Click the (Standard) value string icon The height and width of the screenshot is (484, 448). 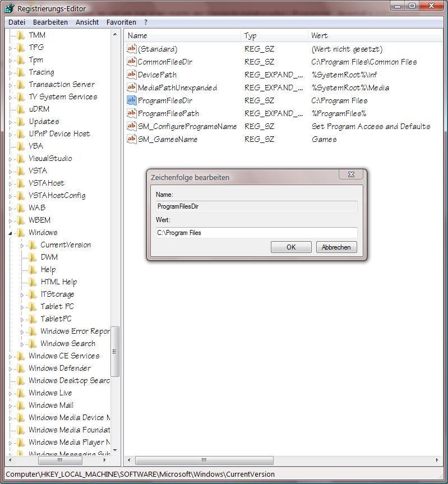click(131, 48)
